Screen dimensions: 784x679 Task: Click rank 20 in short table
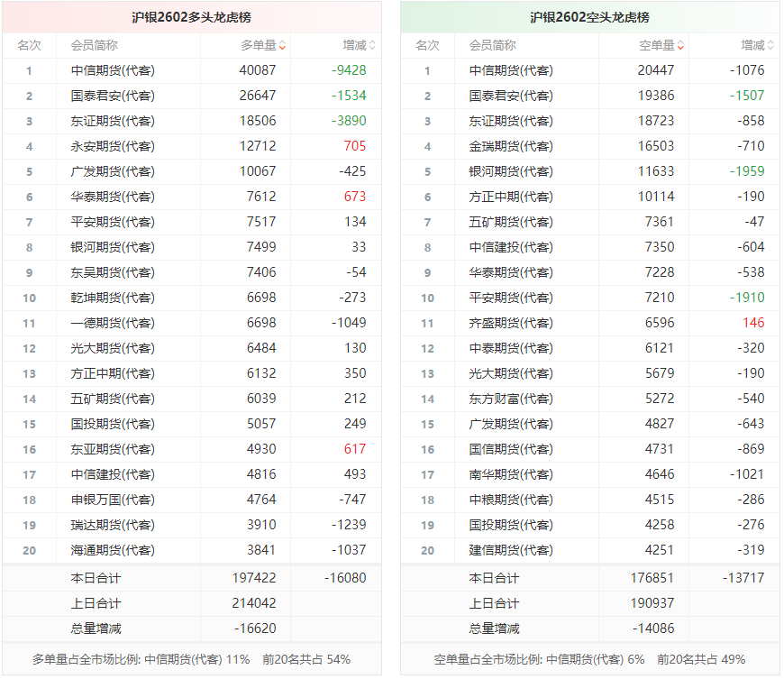[427, 550]
